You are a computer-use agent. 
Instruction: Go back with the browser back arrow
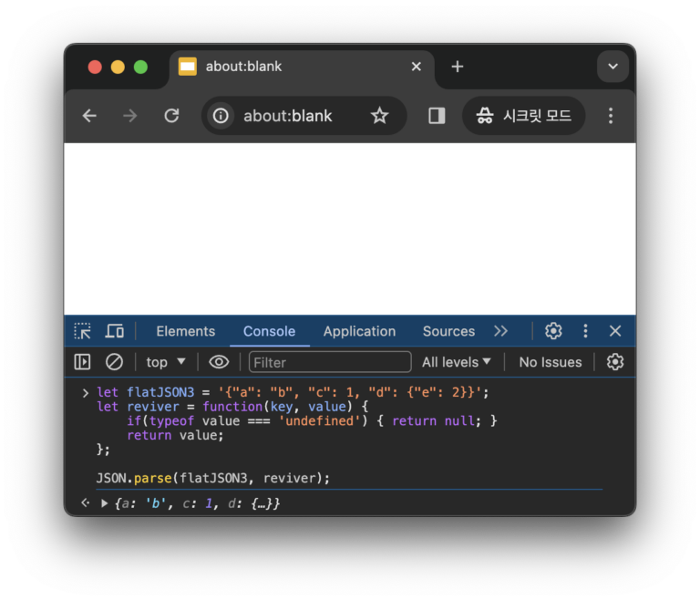tap(89, 116)
